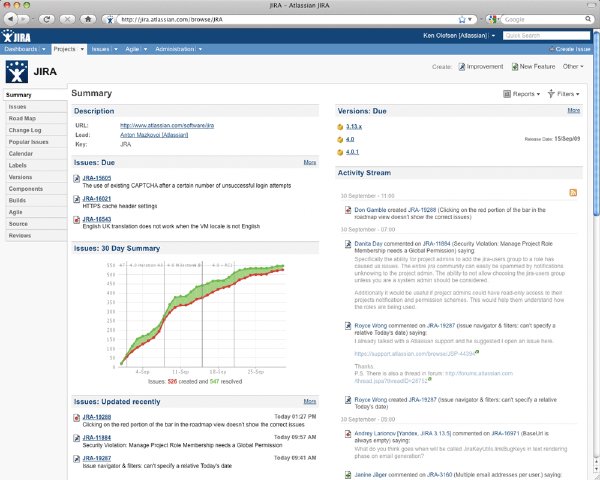
Task: Click the Reports icon in Summary header
Action: tap(507, 94)
